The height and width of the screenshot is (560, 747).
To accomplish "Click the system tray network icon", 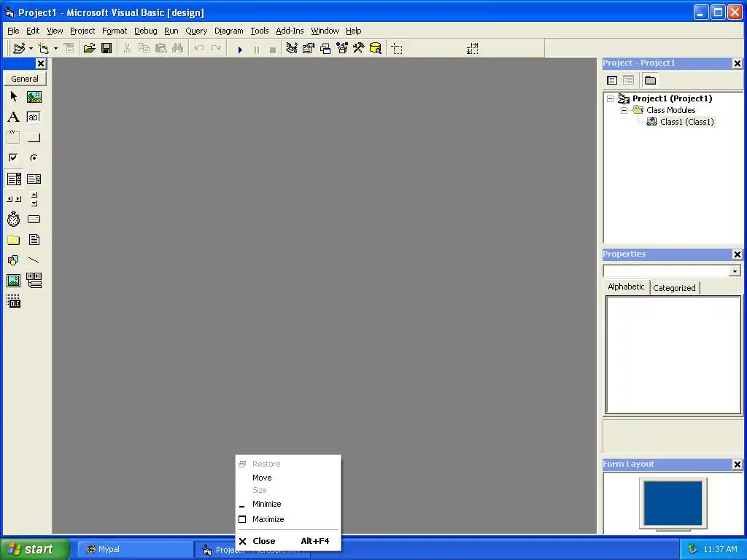I will tap(692, 550).
